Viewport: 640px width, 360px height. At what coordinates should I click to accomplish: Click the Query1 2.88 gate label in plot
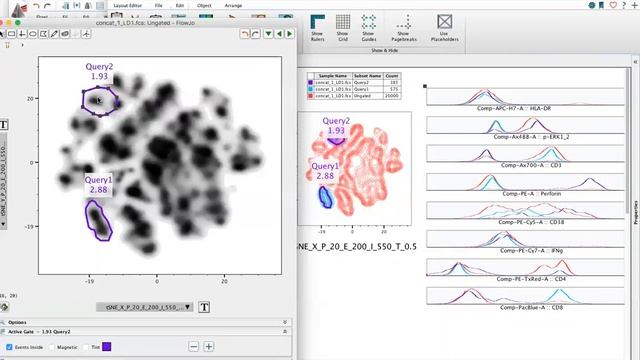pos(98,185)
